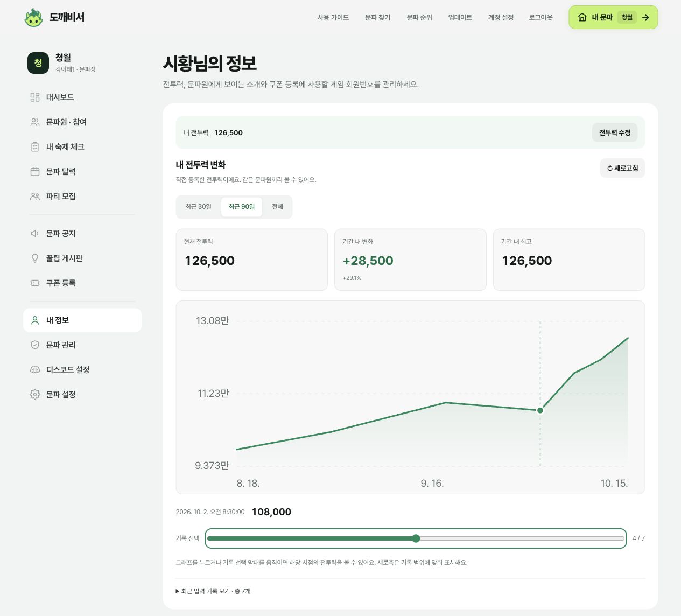
Task: Open 계정 설정 in top navigation
Action: tap(501, 17)
